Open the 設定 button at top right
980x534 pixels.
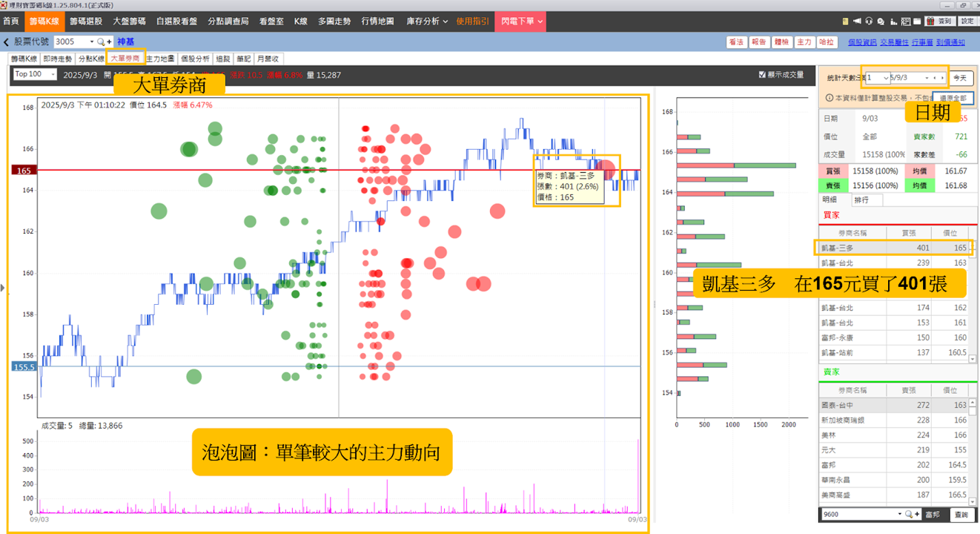pyautogui.click(x=967, y=21)
